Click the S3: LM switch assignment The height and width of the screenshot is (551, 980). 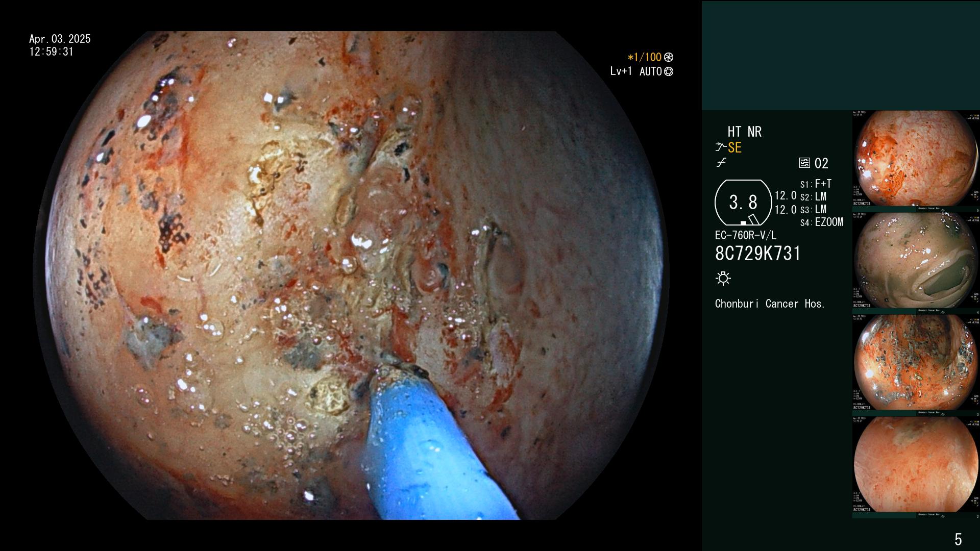[x=813, y=210]
